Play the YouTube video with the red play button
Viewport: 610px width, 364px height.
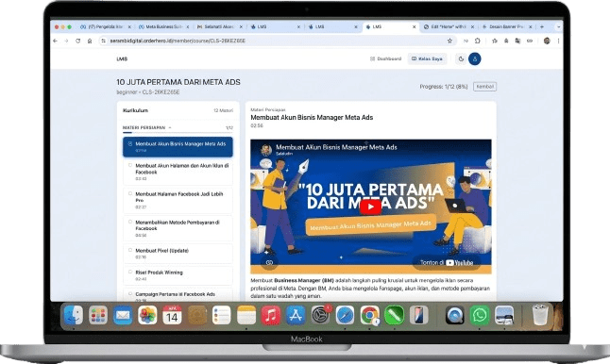pyautogui.click(x=370, y=207)
